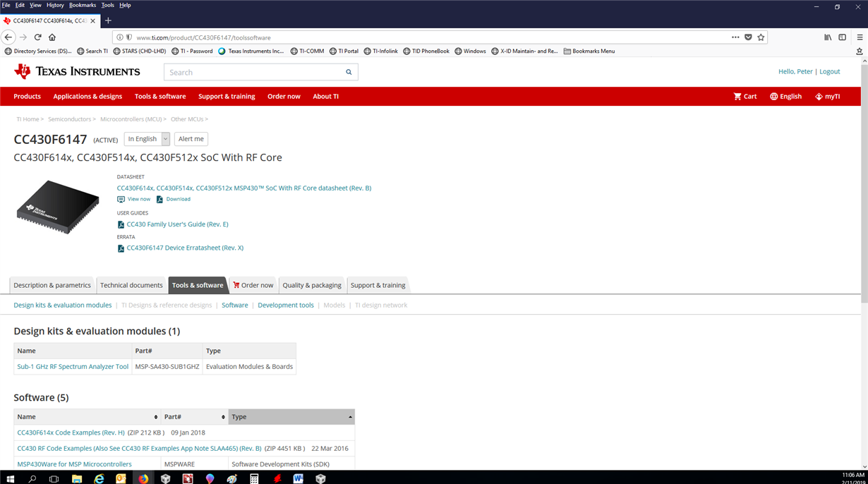The image size is (868, 484).
Task: Open the File menu
Action: coord(6,5)
